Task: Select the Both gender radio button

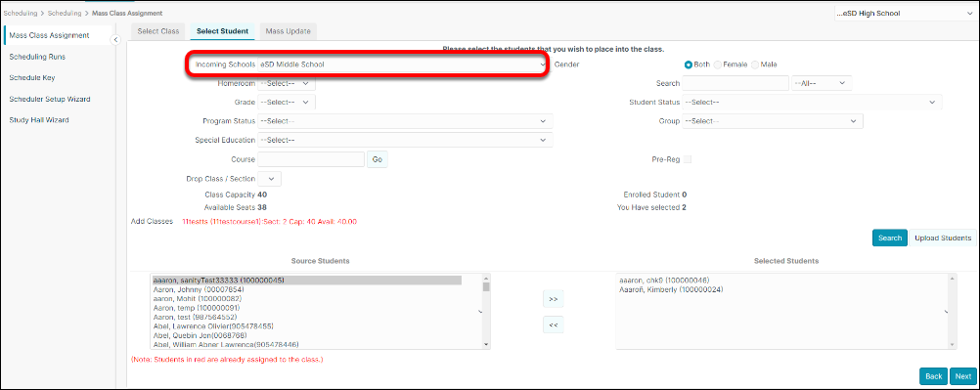Action: coord(689,65)
